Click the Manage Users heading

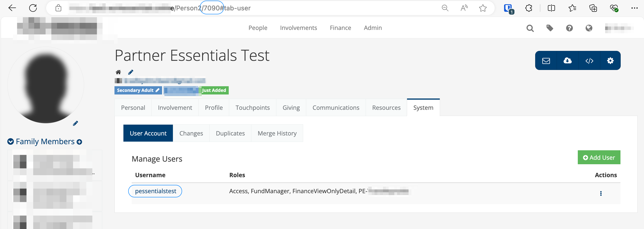click(157, 159)
